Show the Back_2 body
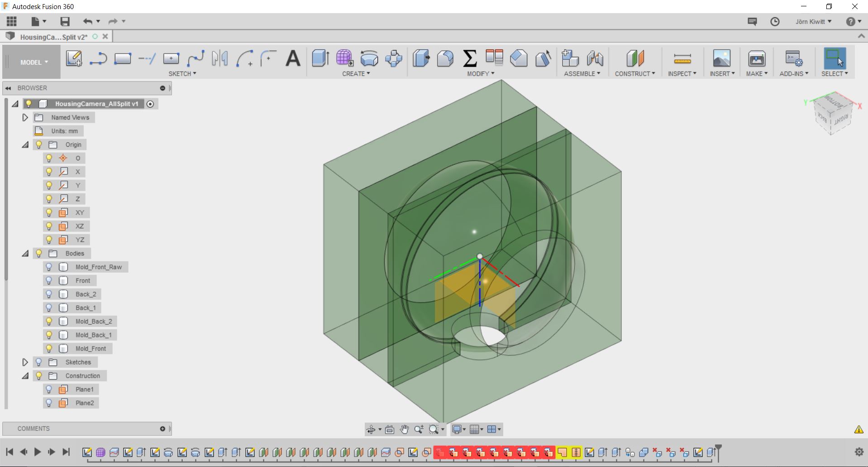 (49, 294)
